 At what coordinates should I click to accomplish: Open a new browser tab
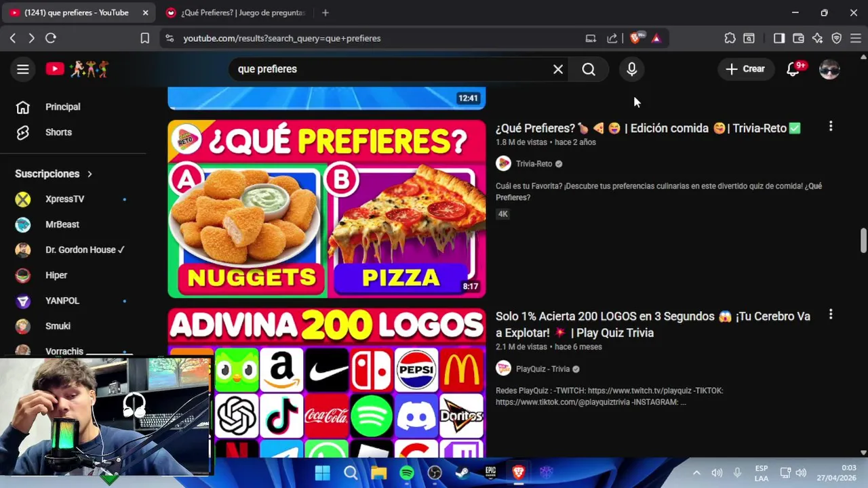pyautogui.click(x=325, y=13)
